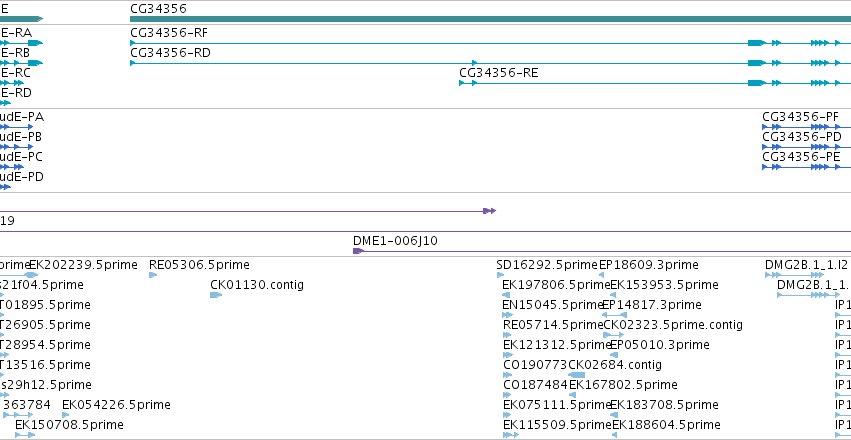The height and width of the screenshot is (440, 851).
Task: Click the E-RB transcript label
Action: (15, 53)
